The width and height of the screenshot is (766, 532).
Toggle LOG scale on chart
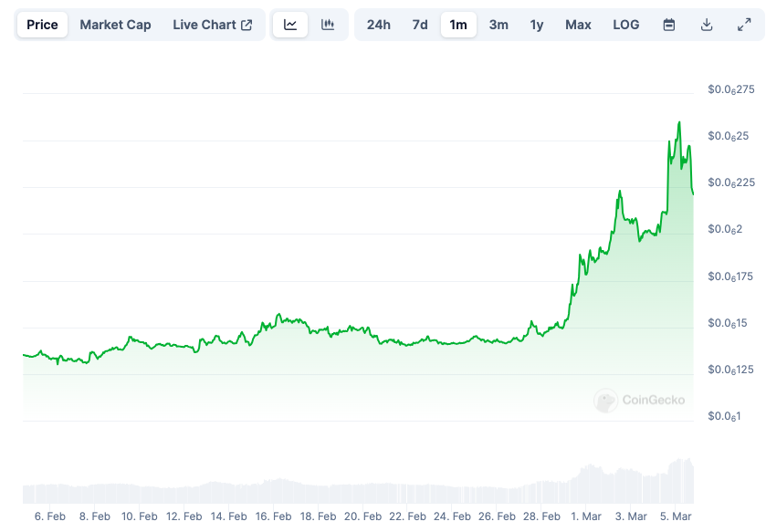tap(625, 25)
